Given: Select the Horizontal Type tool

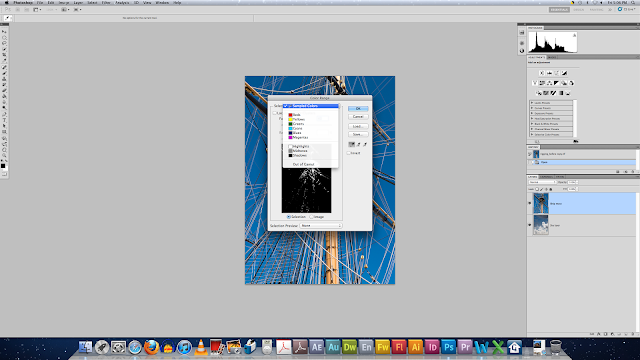Looking at the screenshot, I should tap(4, 120).
